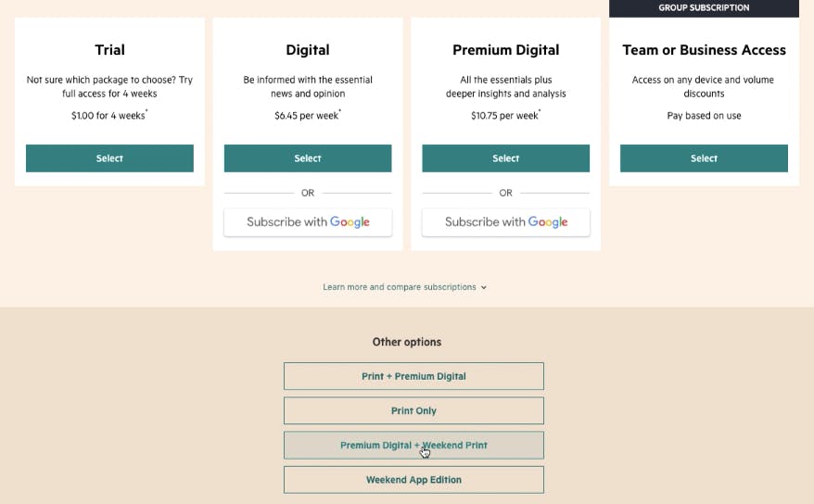
Task: Open Learn more and compare subscriptions
Action: pyautogui.click(x=400, y=286)
